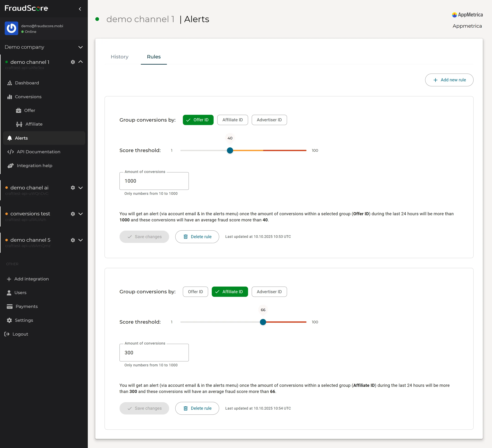Open API Documentation code icon
This screenshot has height=448, width=492.
pos(10,152)
